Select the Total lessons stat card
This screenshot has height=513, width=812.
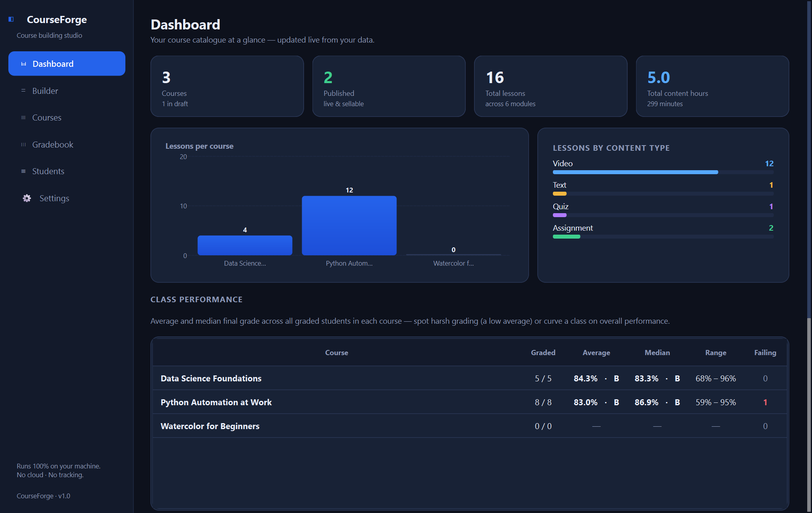(x=550, y=86)
